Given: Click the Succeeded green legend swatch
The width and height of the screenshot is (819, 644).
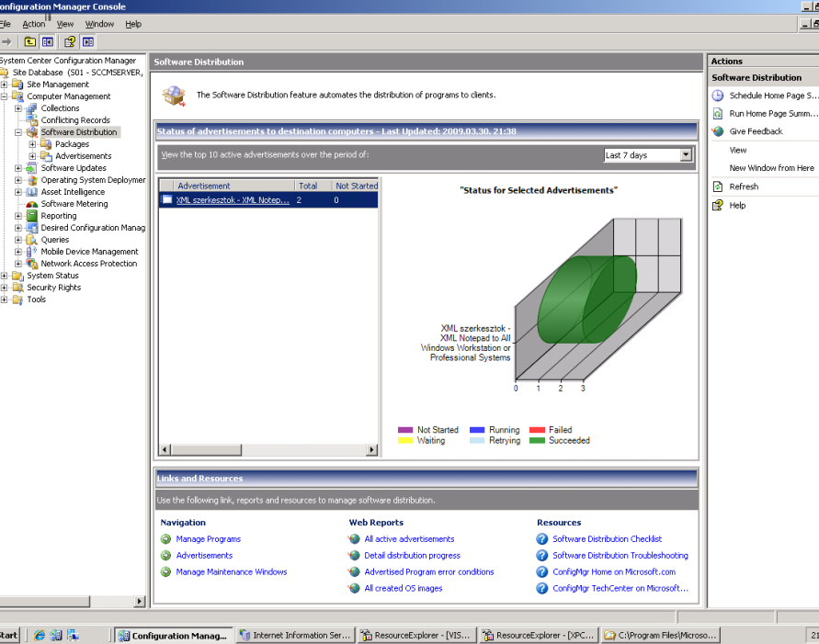Looking at the screenshot, I should [537, 440].
